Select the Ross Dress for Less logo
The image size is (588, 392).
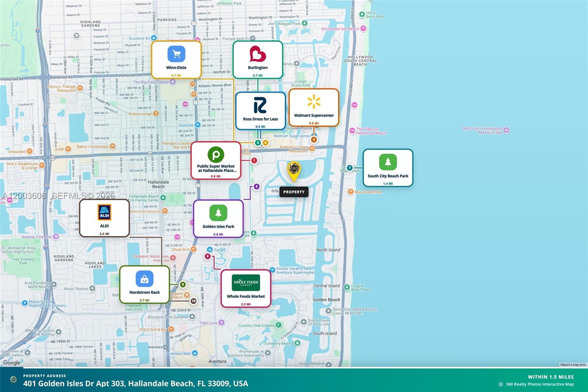tap(260, 105)
